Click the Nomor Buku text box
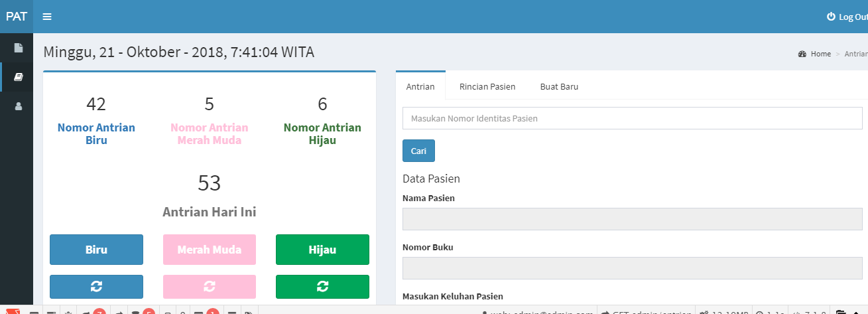This screenshot has width=868, height=314. tap(633, 268)
